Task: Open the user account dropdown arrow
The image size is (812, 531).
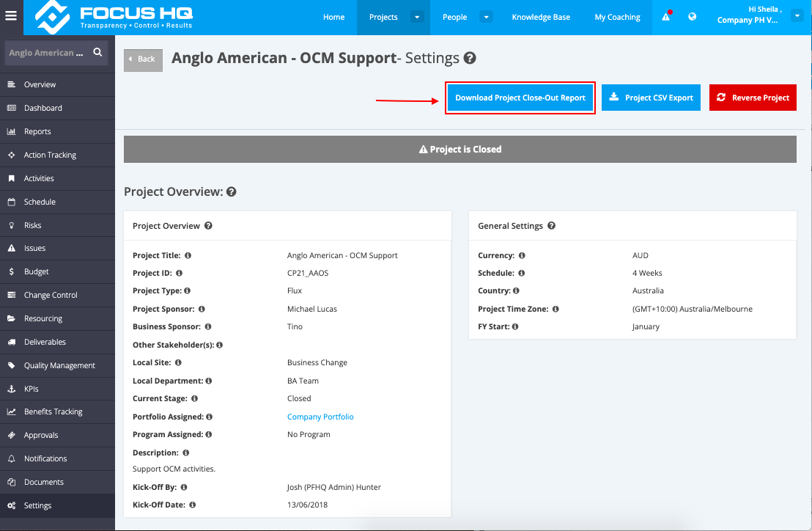Action: point(797,16)
